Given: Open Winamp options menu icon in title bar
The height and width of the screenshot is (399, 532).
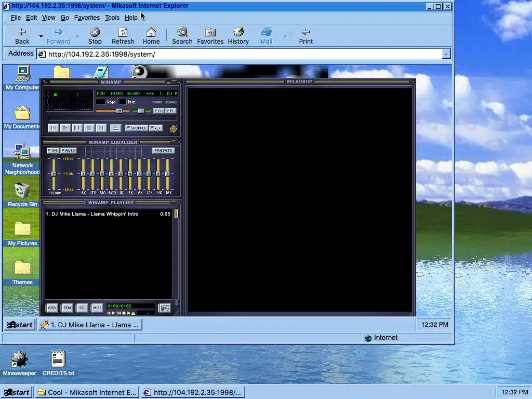Looking at the screenshot, I should (x=45, y=82).
